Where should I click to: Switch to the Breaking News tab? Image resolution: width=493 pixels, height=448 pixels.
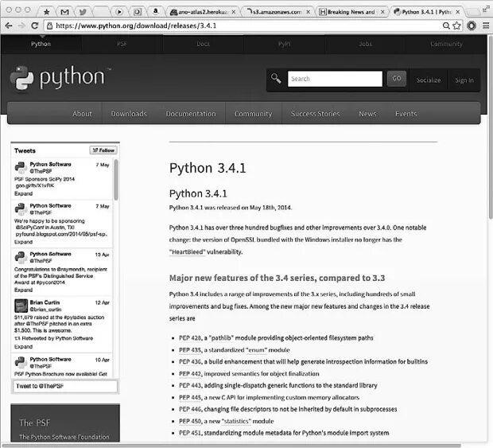[x=351, y=12]
